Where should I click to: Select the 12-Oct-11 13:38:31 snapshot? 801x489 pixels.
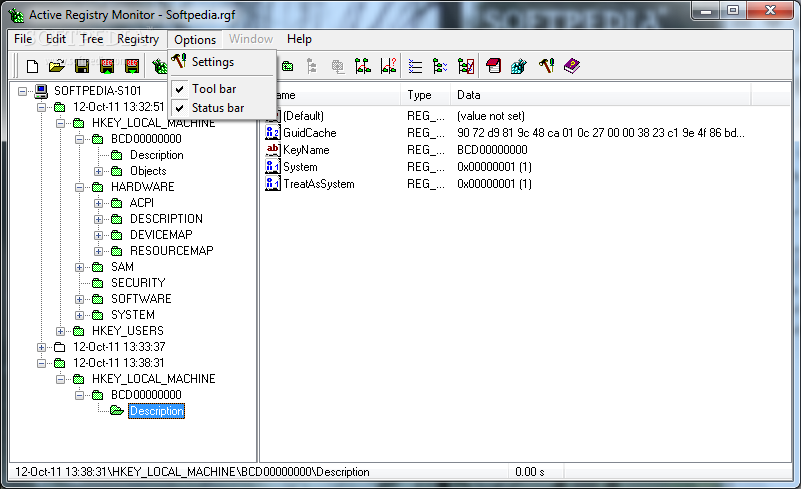click(119, 363)
